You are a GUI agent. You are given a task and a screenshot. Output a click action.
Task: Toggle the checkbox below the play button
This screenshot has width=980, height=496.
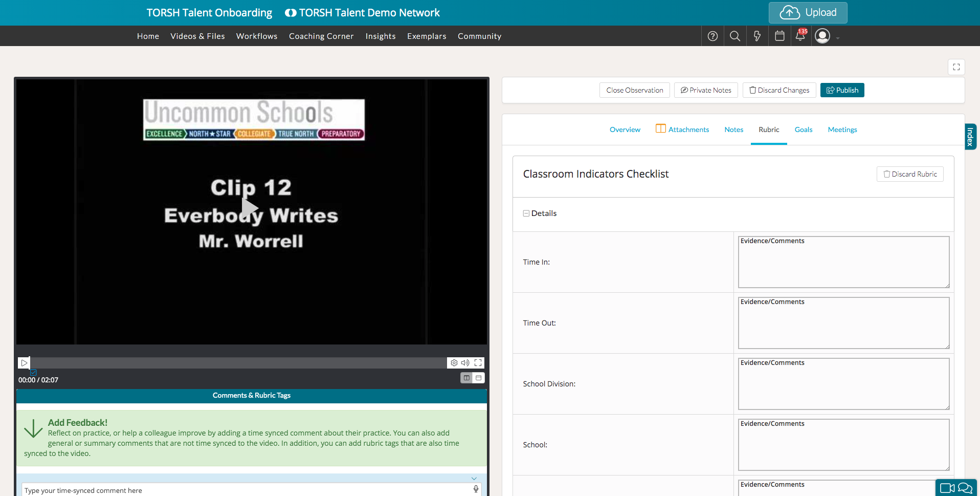click(x=33, y=372)
